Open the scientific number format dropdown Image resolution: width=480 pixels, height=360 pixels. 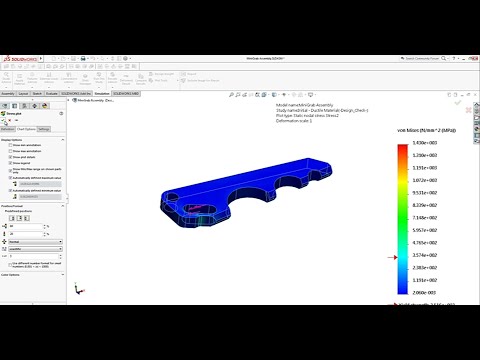(x=35, y=249)
